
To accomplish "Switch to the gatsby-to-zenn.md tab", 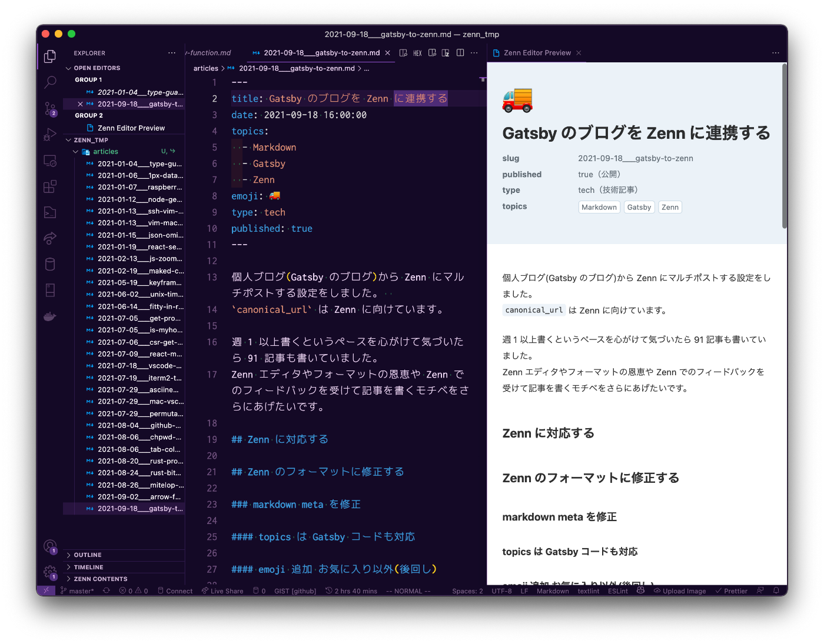I will pos(321,53).
